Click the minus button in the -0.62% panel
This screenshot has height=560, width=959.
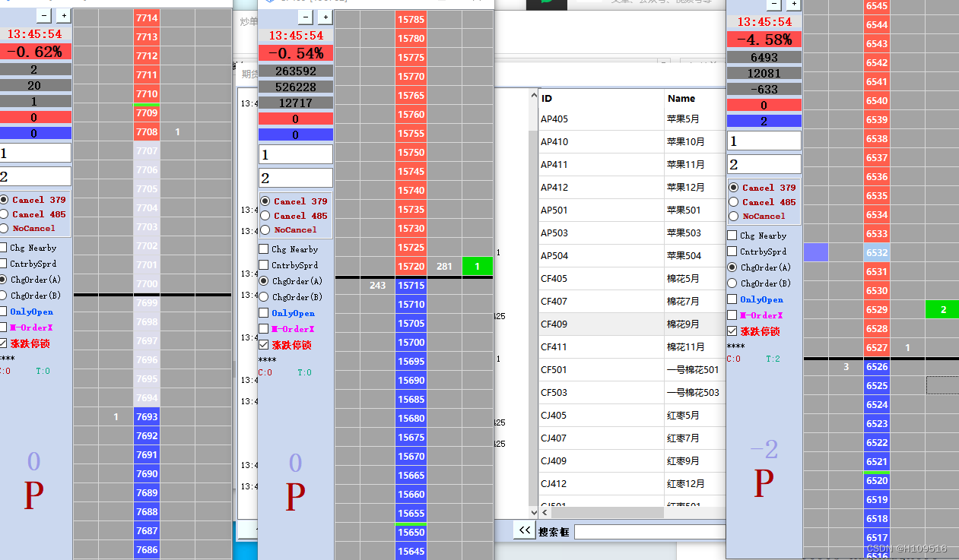coord(43,15)
